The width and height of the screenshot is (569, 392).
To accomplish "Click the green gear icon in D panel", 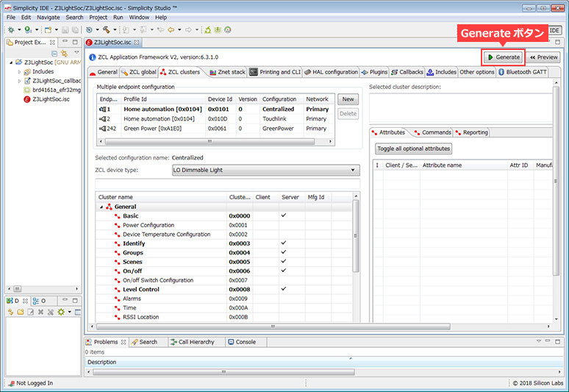I will point(61,312).
